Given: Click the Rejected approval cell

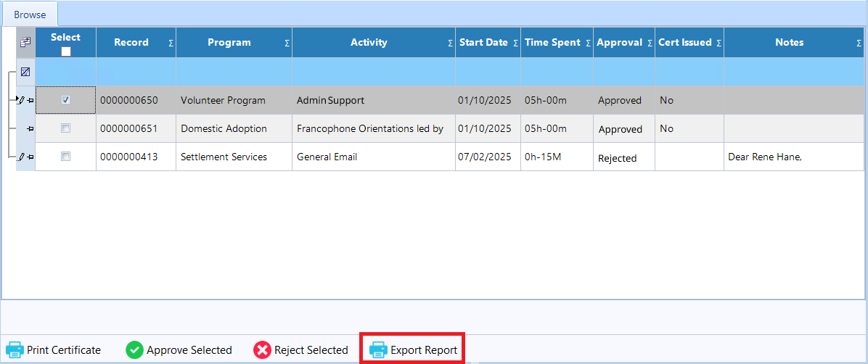Looking at the screenshot, I should 624,157.
